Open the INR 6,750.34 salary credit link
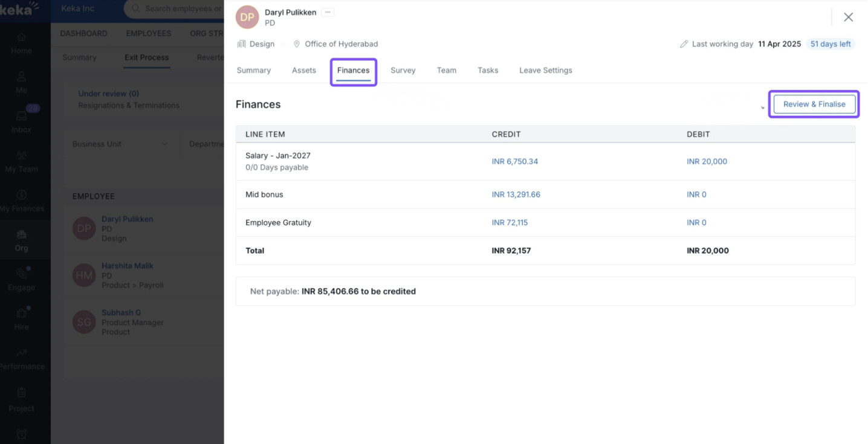Screen dimensions: 868x444 pos(514,161)
